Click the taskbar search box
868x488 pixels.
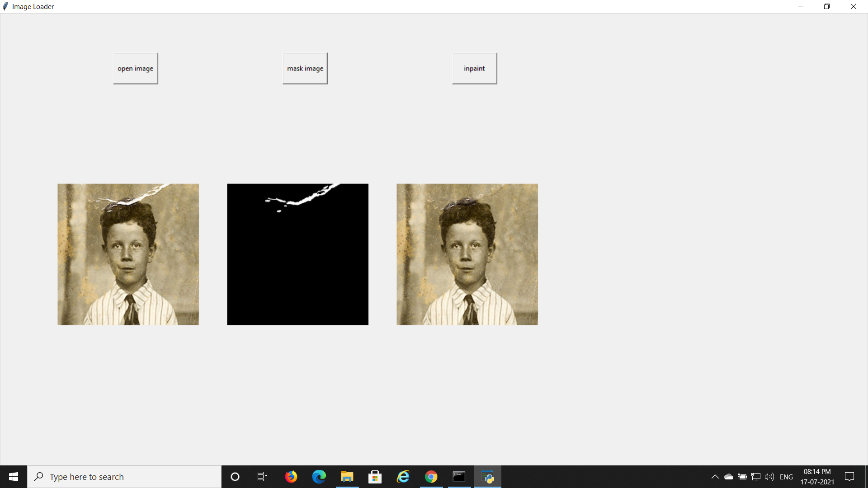pos(124,477)
